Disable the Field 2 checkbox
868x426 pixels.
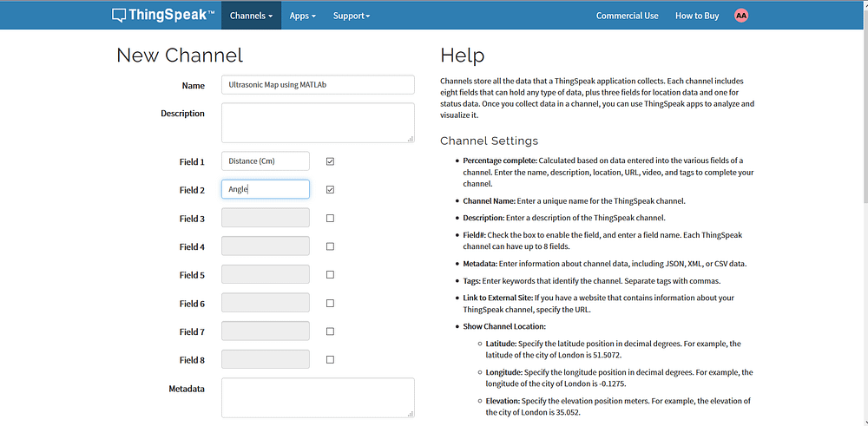(330, 189)
